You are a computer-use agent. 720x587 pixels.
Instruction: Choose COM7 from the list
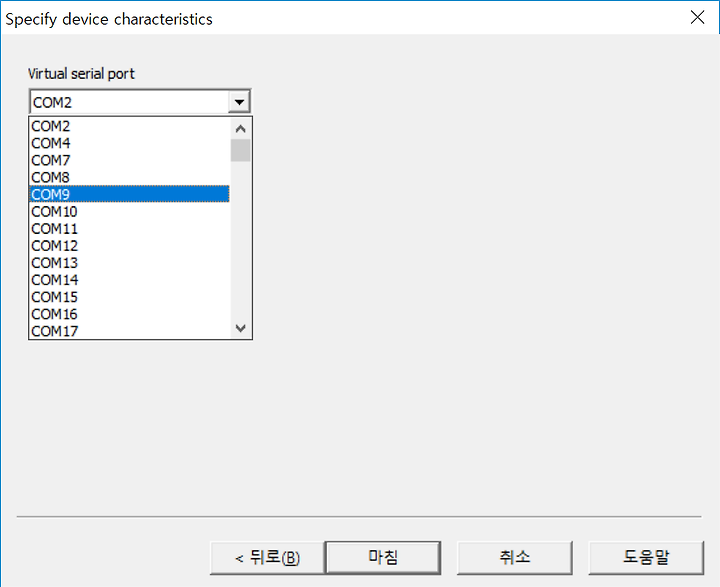pos(129,160)
